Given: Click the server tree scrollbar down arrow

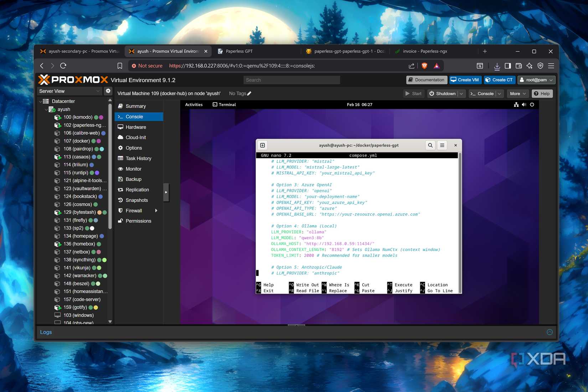Looking at the screenshot, I should [110, 321].
